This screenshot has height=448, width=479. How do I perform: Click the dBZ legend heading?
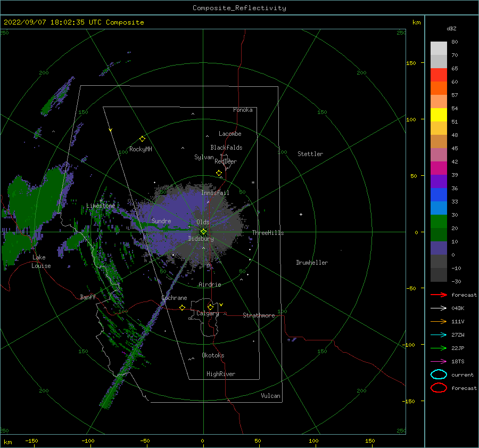[x=451, y=28]
